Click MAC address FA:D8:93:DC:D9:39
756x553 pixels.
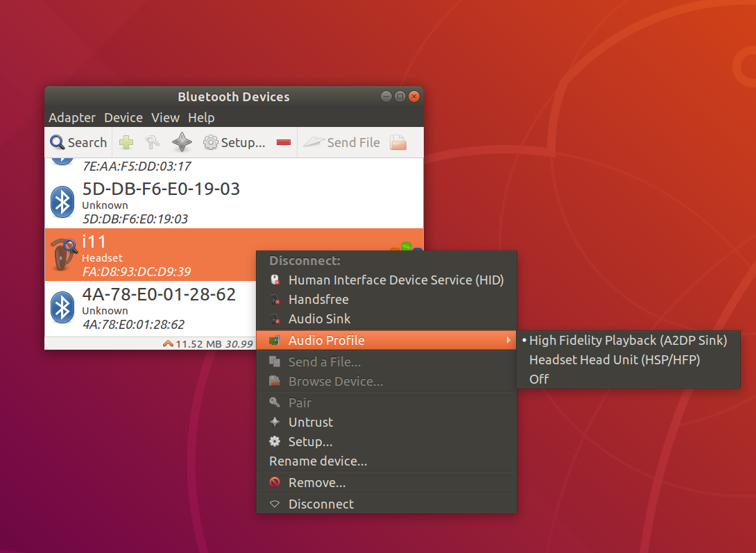point(137,271)
